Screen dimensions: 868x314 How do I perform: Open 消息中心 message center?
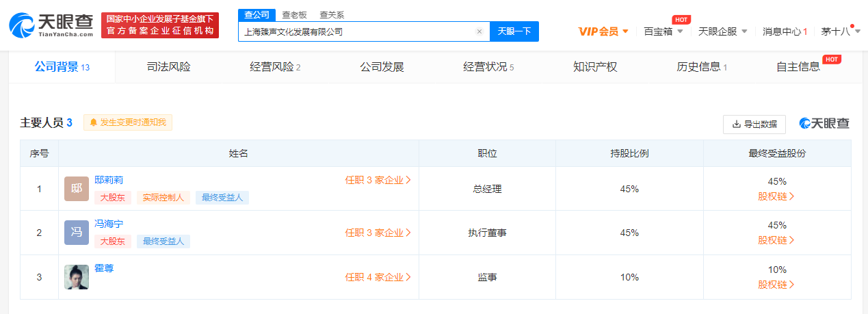click(x=785, y=31)
